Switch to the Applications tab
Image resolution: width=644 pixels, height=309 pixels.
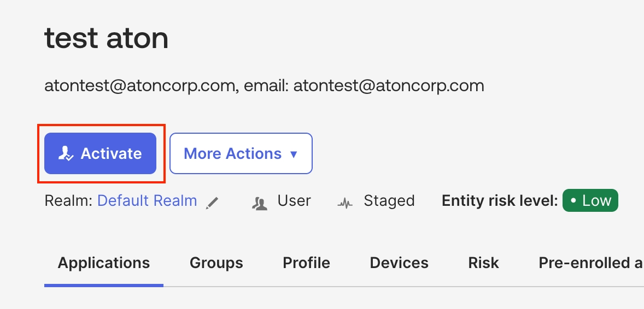(x=104, y=263)
